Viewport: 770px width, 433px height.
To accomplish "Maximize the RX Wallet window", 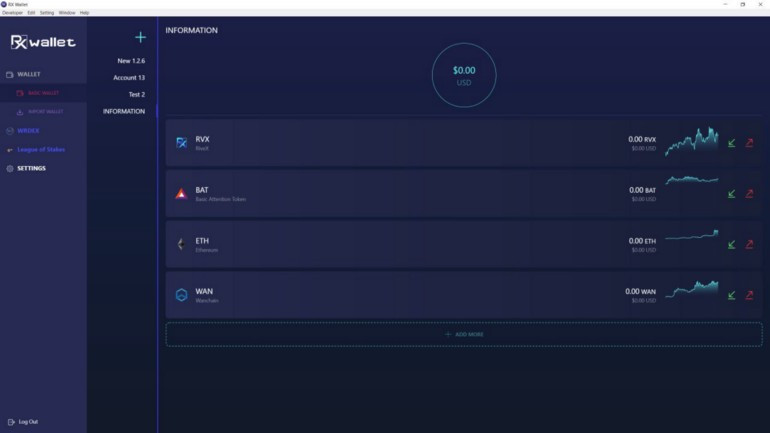I will point(742,4).
